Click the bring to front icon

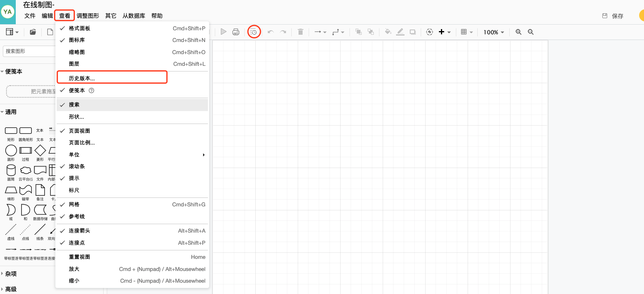click(x=358, y=32)
